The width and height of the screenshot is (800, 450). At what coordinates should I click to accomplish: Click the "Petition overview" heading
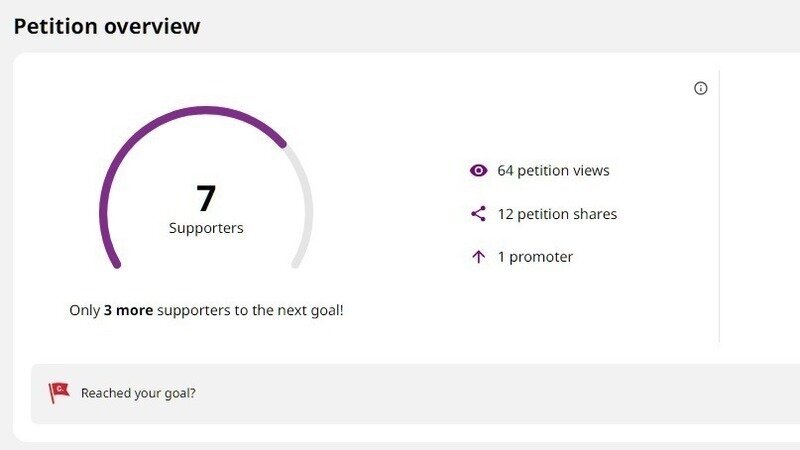[107, 26]
